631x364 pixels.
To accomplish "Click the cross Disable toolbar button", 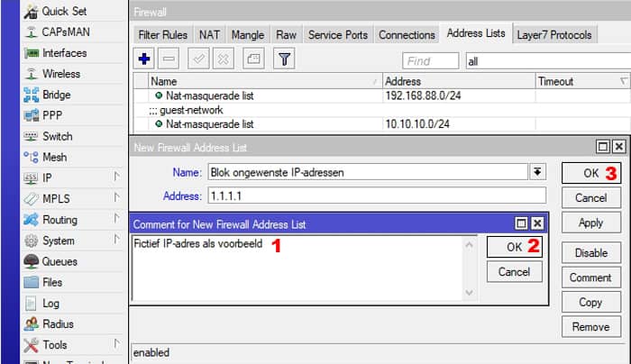I will (224, 59).
